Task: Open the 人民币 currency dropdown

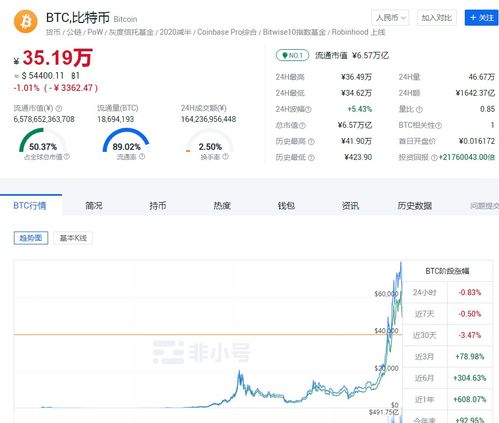Action: [390, 17]
